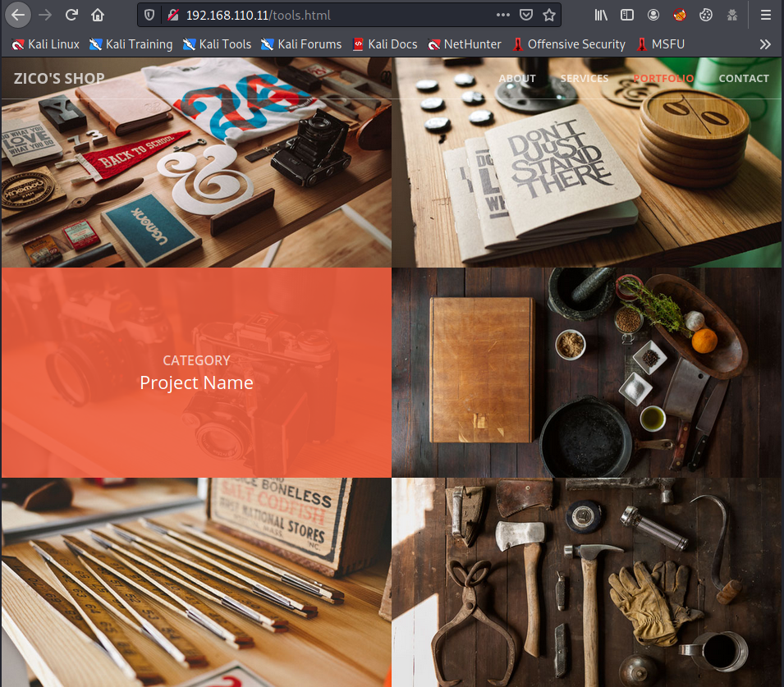Go to Contact section in navbar

744,79
